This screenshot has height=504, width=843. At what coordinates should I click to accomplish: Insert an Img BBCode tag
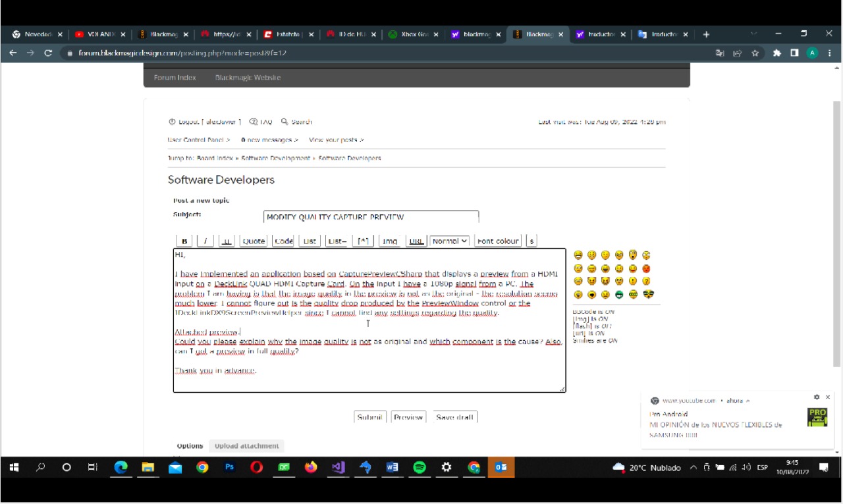390,241
